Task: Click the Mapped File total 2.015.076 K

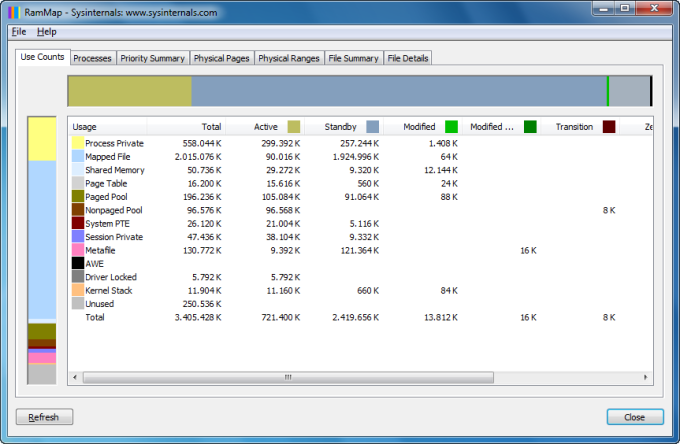Action: pos(198,157)
